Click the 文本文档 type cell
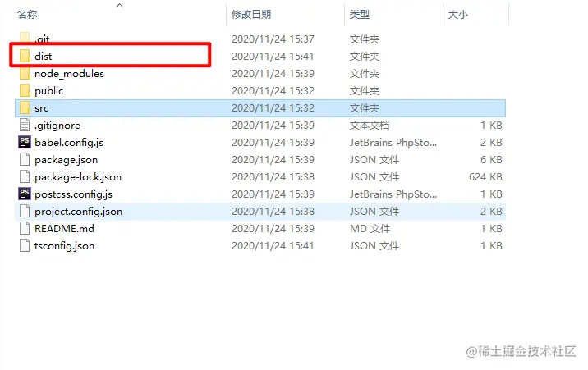The width and height of the screenshot is (588, 370). point(370,125)
